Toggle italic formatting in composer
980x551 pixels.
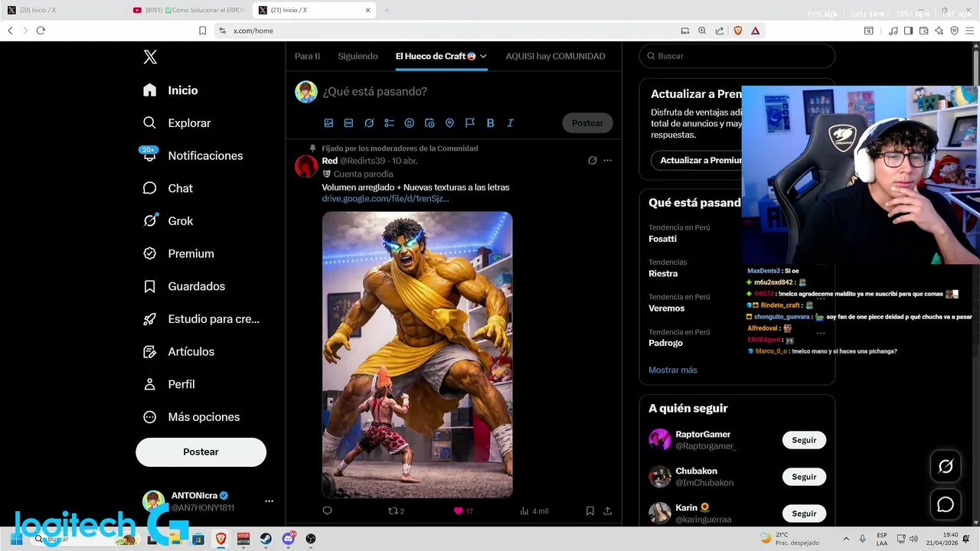tap(510, 123)
